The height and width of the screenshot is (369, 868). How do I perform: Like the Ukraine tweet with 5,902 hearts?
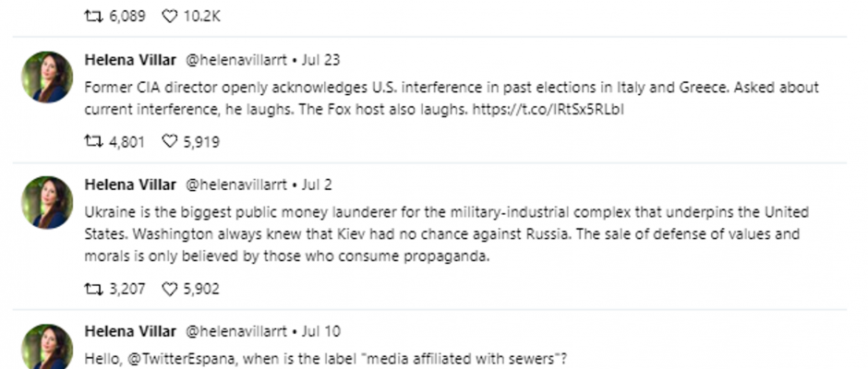point(169,289)
